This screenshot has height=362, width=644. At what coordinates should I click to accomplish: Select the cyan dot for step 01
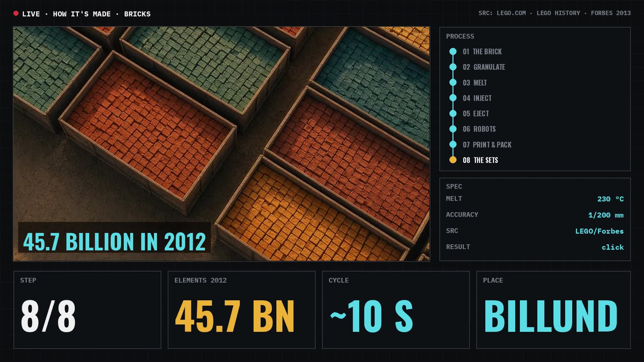click(453, 51)
